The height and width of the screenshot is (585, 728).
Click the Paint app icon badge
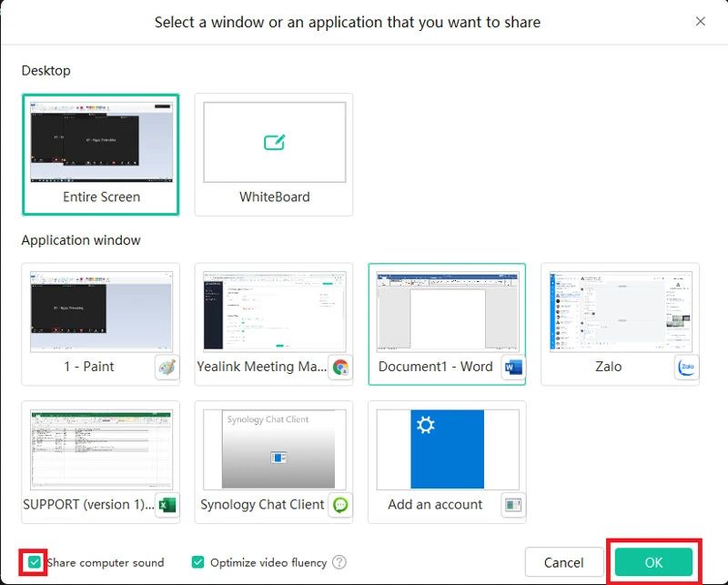pyautogui.click(x=167, y=368)
